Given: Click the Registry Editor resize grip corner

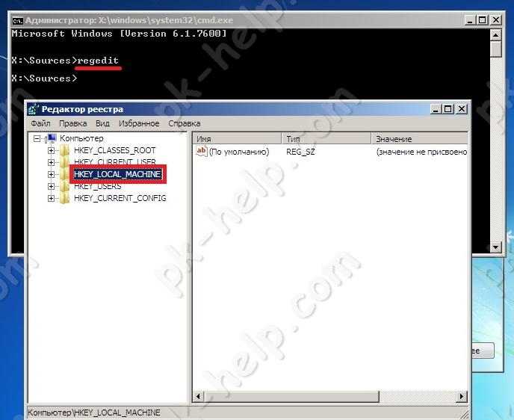Looking at the screenshot, I should point(464,413).
